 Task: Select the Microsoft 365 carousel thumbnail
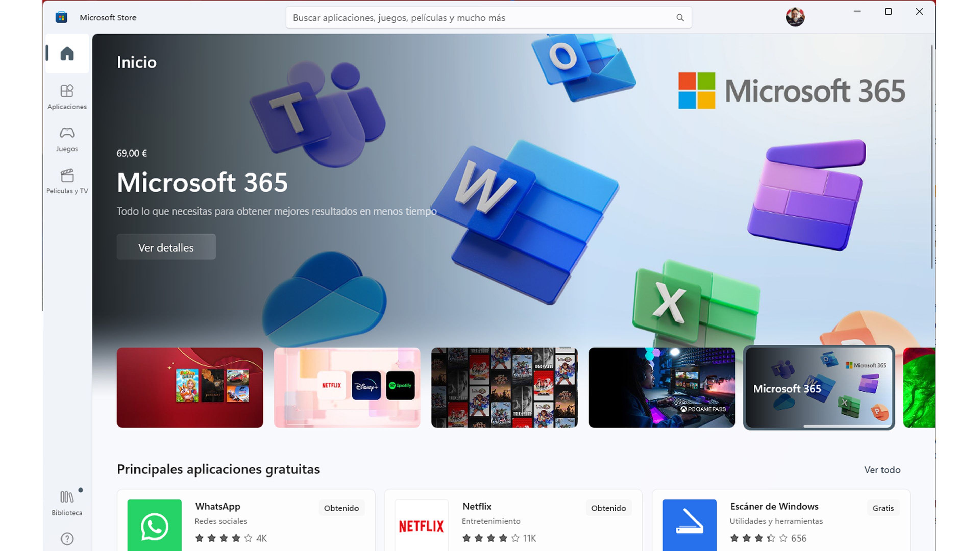tap(819, 387)
